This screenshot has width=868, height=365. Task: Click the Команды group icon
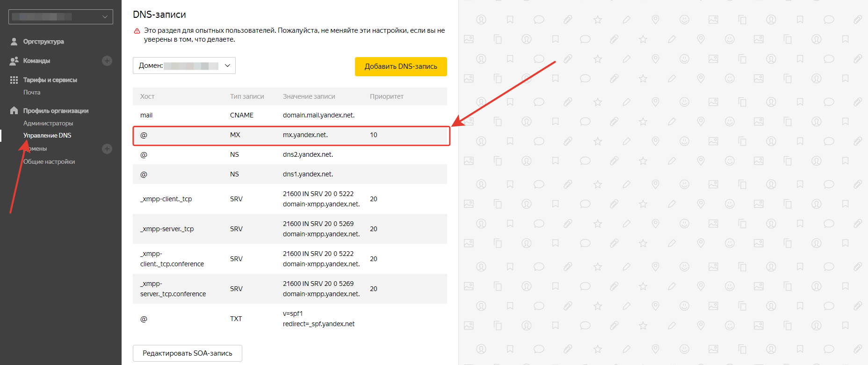point(14,61)
